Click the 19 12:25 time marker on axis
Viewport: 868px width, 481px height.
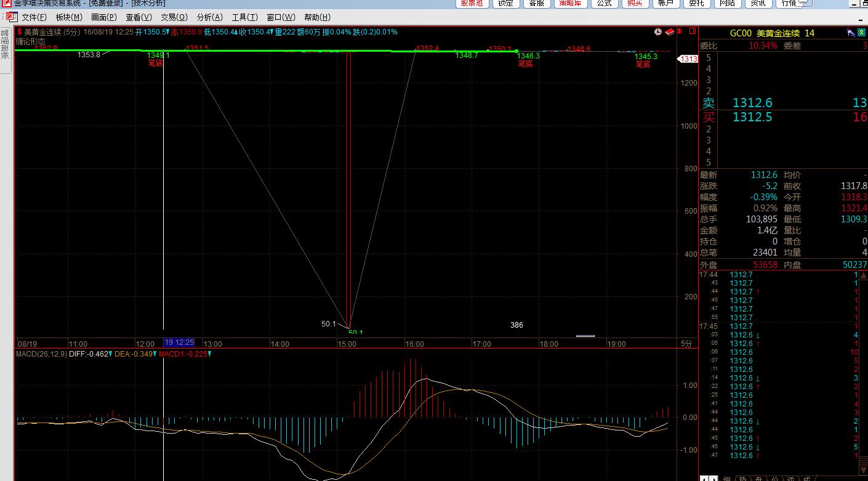pyautogui.click(x=179, y=343)
